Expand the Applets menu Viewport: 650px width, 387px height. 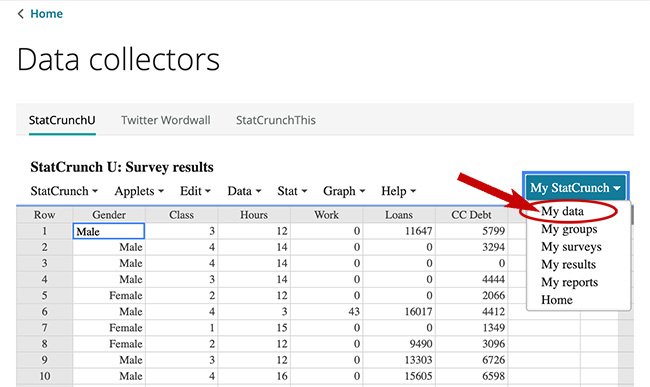pos(139,191)
